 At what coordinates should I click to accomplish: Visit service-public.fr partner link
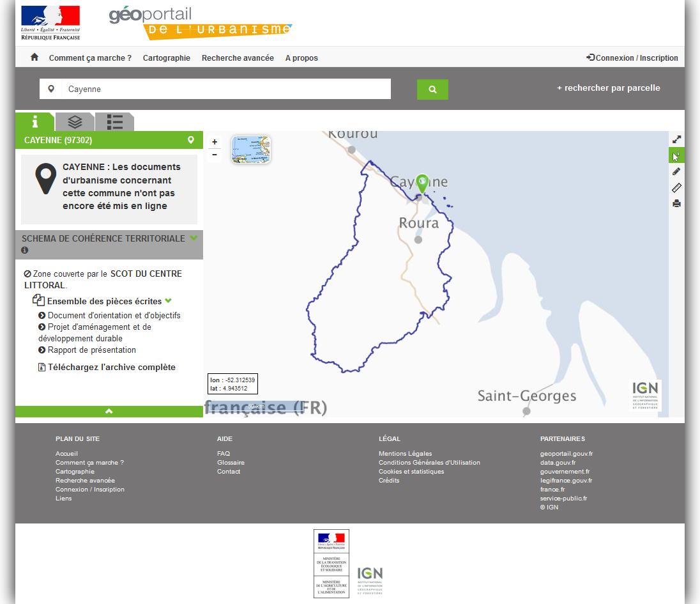563,498
